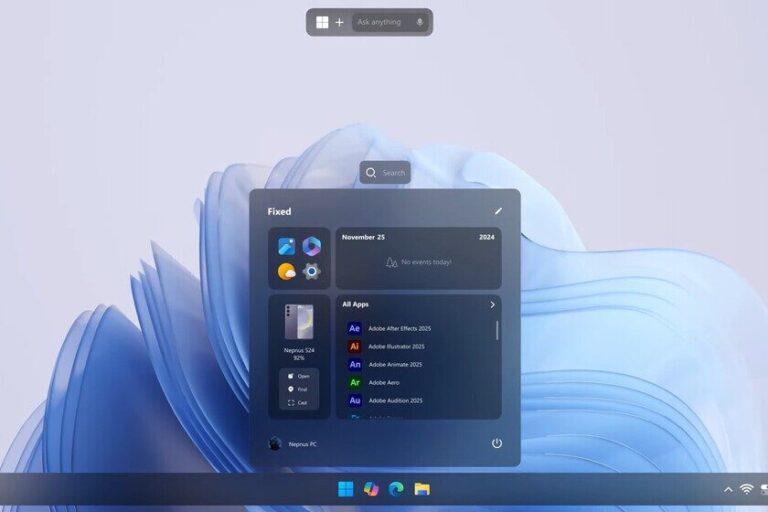Click the power button in Start menu
Viewport: 768px width, 512px height.
(x=497, y=443)
